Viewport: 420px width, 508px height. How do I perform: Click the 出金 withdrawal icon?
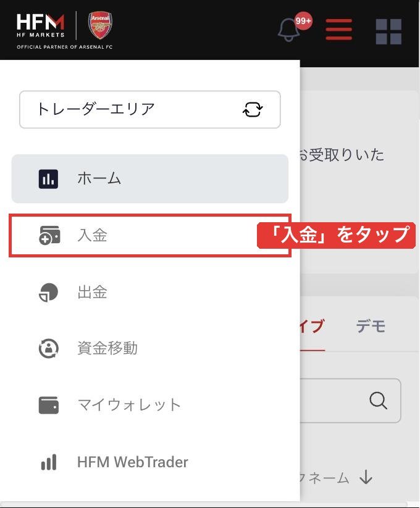tap(49, 292)
